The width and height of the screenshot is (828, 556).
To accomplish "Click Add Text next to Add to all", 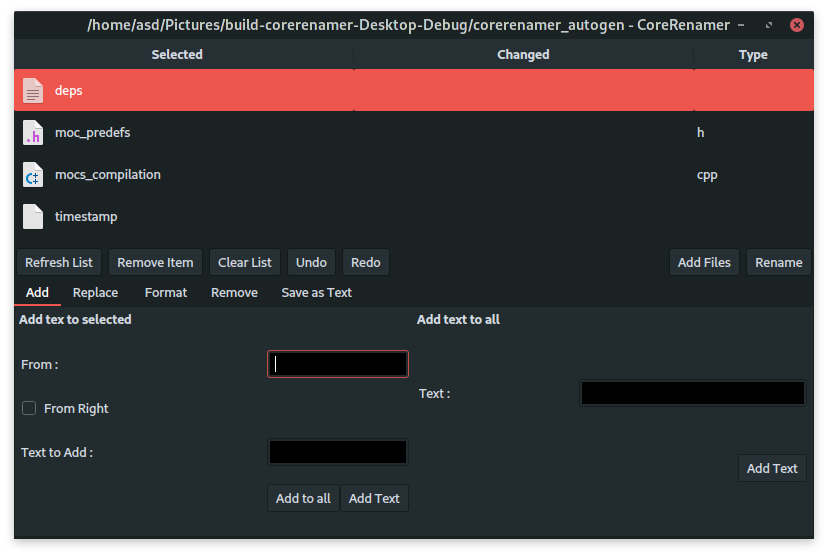I will (x=374, y=498).
